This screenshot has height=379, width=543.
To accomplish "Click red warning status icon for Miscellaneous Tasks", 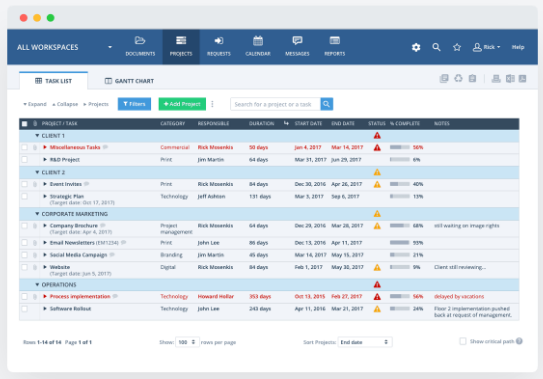I will (377, 148).
